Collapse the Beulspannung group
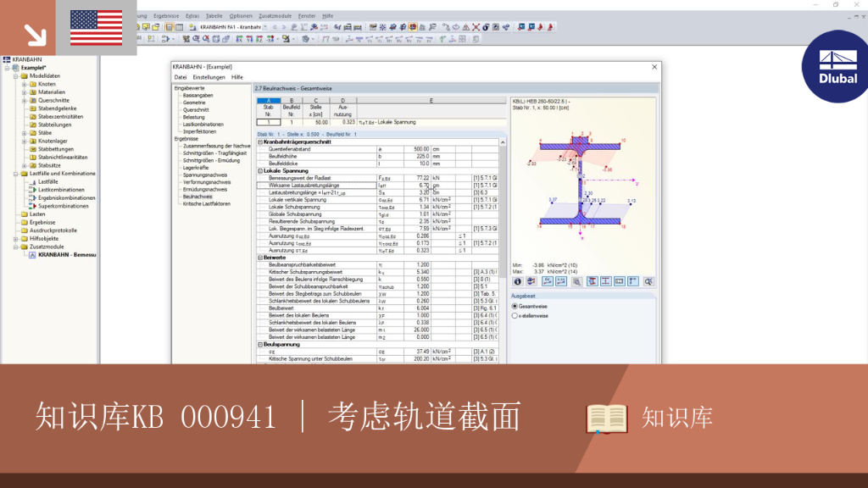 [260, 344]
